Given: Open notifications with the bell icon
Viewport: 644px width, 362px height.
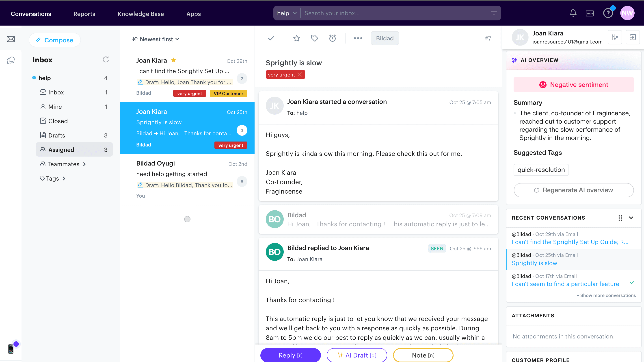Looking at the screenshot, I should point(573,13).
